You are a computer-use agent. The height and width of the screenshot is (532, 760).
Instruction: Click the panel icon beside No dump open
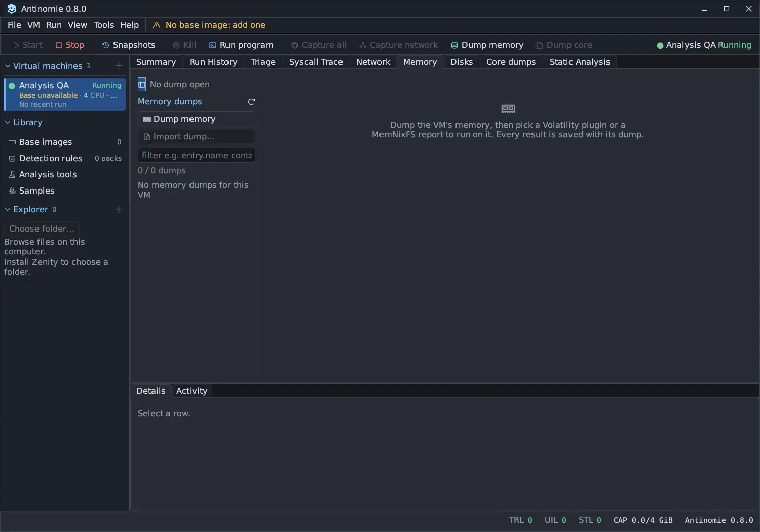pos(142,84)
